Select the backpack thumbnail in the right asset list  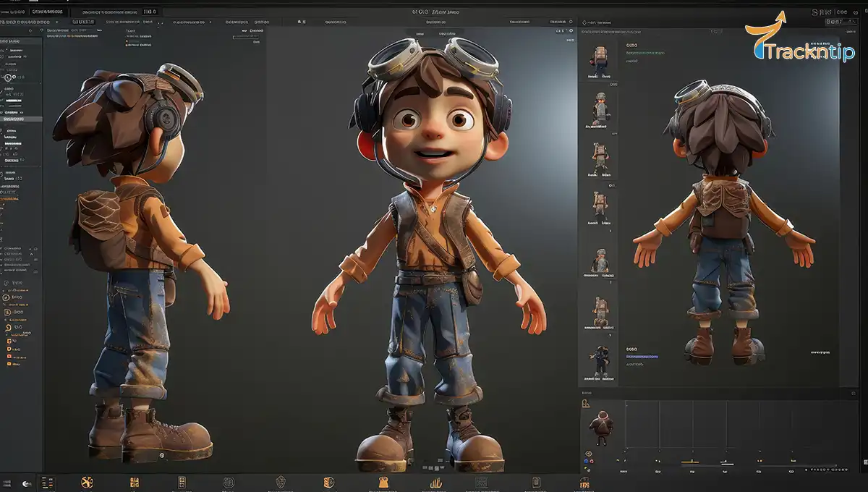pyautogui.click(x=599, y=58)
